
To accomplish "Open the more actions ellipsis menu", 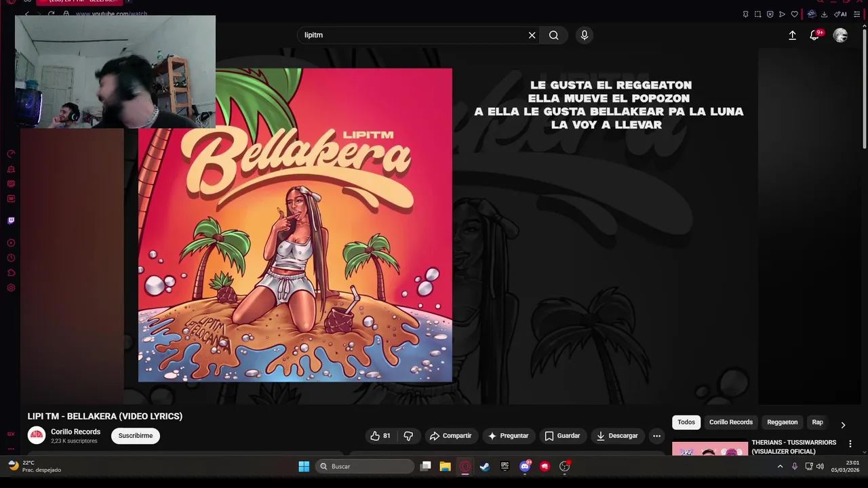I will (656, 436).
